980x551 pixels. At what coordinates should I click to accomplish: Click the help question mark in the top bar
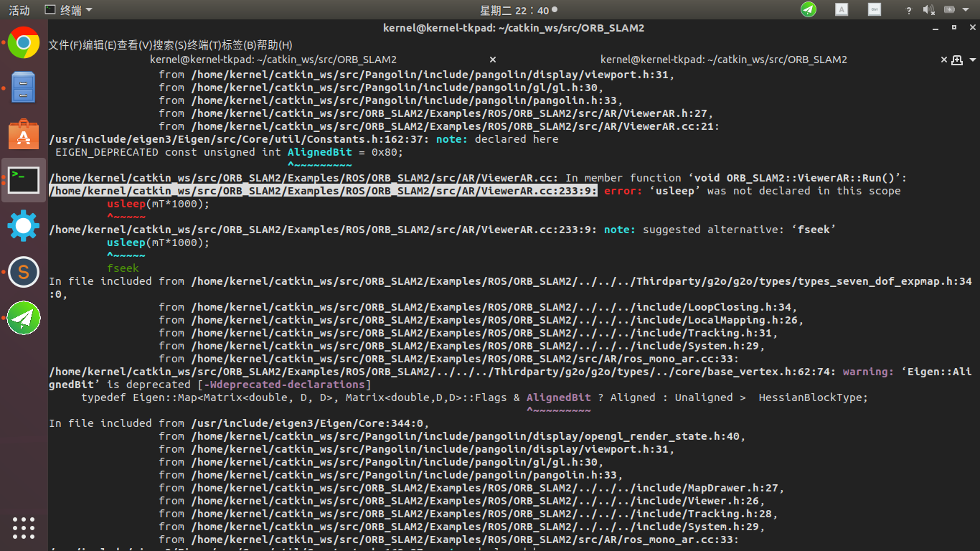[x=908, y=10]
